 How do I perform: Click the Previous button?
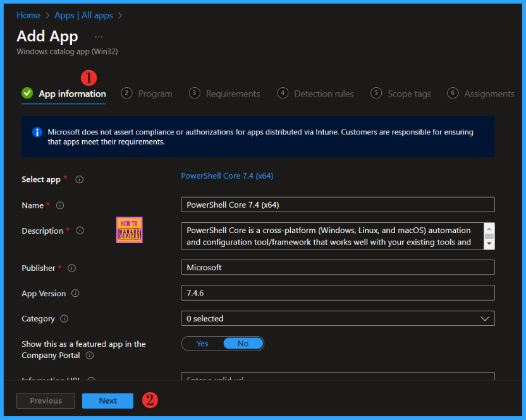tap(46, 401)
